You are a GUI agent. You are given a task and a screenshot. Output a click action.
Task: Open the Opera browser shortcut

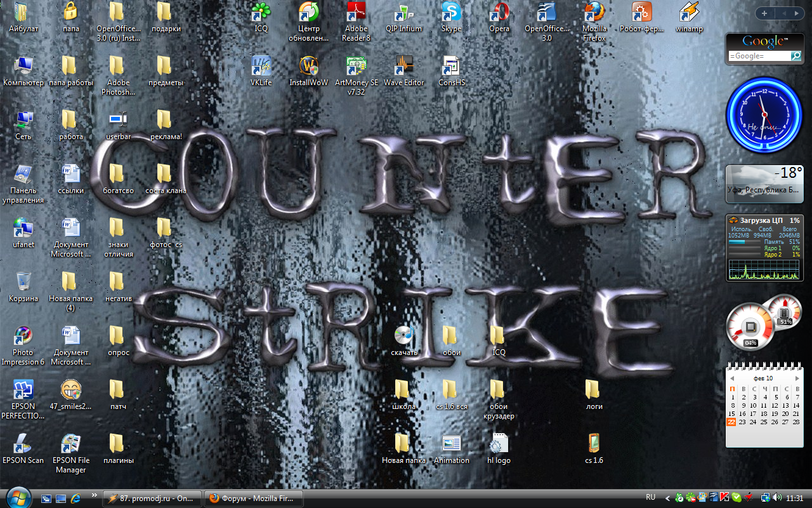[499, 11]
